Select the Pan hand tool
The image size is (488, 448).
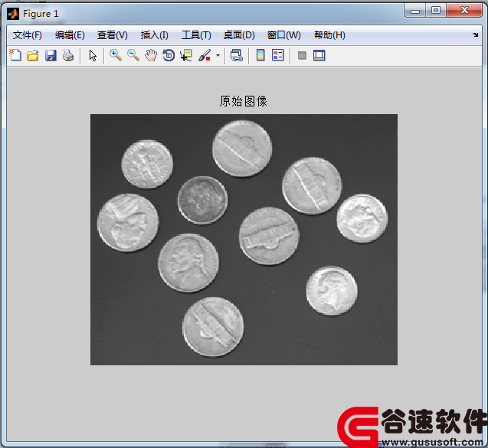pyautogui.click(x=151, y=55)
